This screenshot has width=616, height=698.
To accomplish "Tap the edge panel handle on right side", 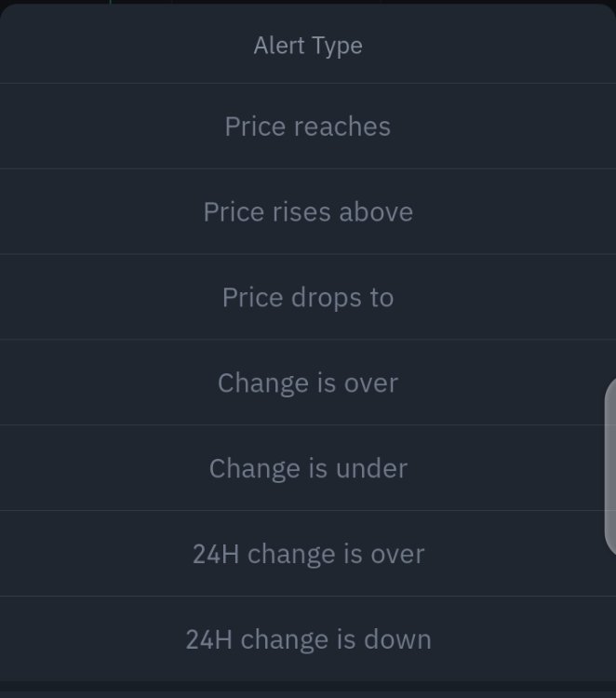I will click(x=610, y=465).
